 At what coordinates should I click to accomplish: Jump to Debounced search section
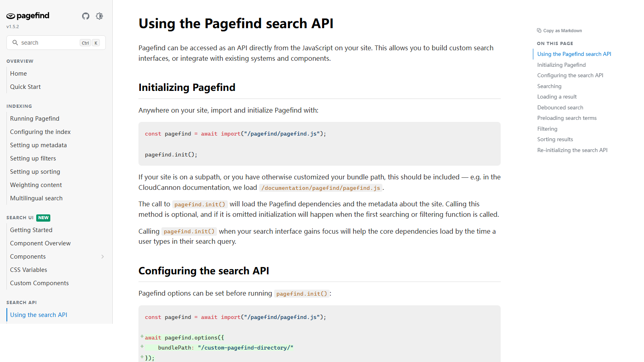click(x=560, y=107)
